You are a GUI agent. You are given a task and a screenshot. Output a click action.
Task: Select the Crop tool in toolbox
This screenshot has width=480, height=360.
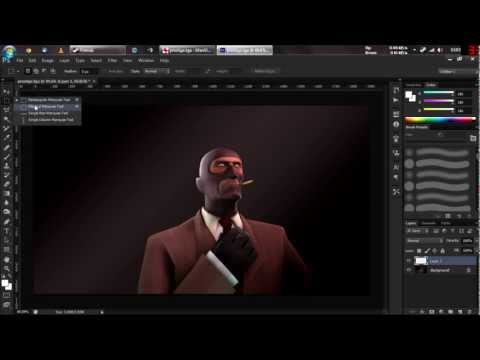pyautogui.click(x=6, y=129)
